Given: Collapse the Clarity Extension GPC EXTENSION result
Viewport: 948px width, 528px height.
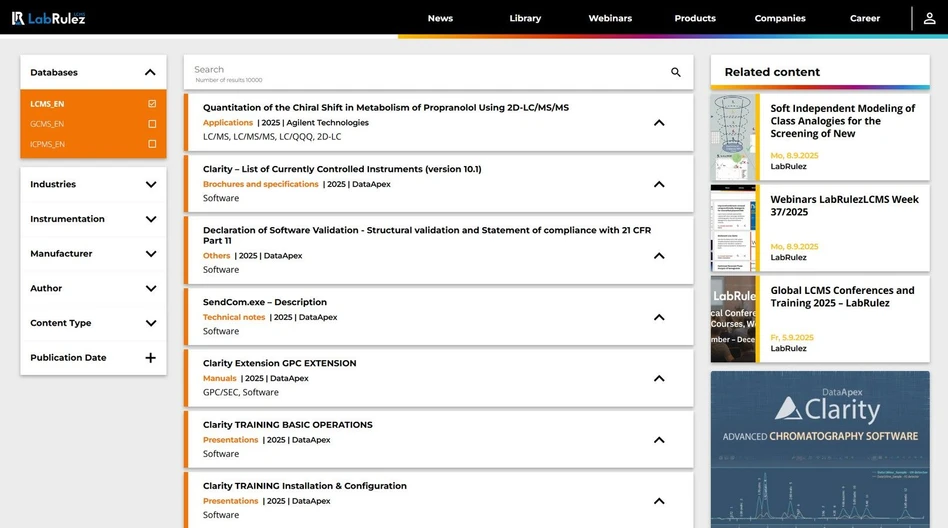Looking at the screenshot, I should [x=659, y=378].
